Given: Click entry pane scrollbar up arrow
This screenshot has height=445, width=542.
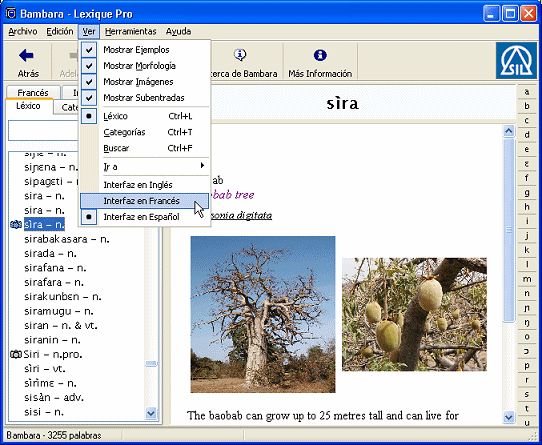Looking at the screenshot, I should [x=508, y=131].
